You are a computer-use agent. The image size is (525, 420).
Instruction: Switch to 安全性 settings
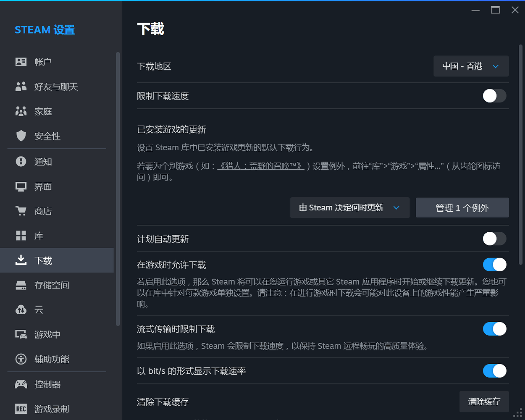coord(57,136)
